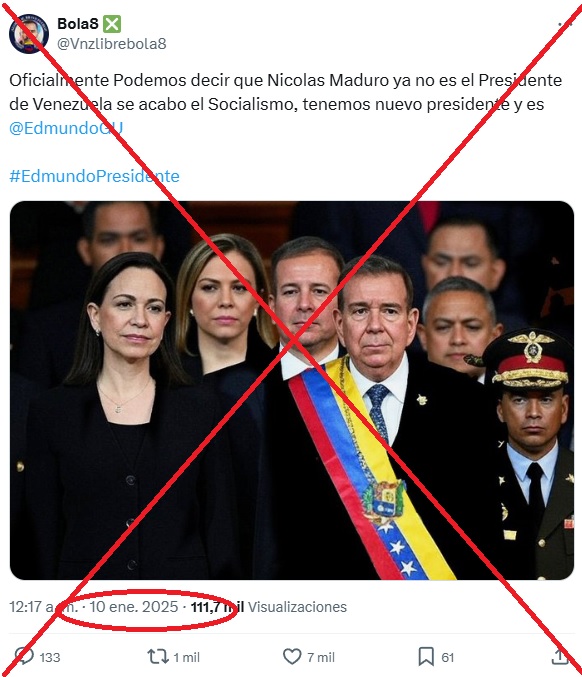Click the green X badge beside Bola8
582x677 pixels.
coord(112,24)
